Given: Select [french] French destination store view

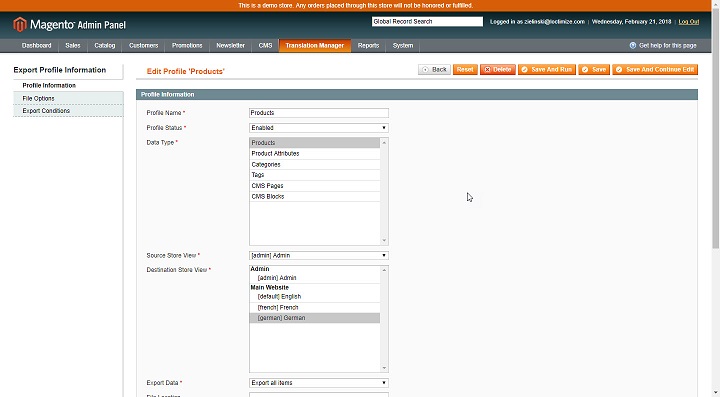Looking at the screenshot, I should (x=315, y=308).
